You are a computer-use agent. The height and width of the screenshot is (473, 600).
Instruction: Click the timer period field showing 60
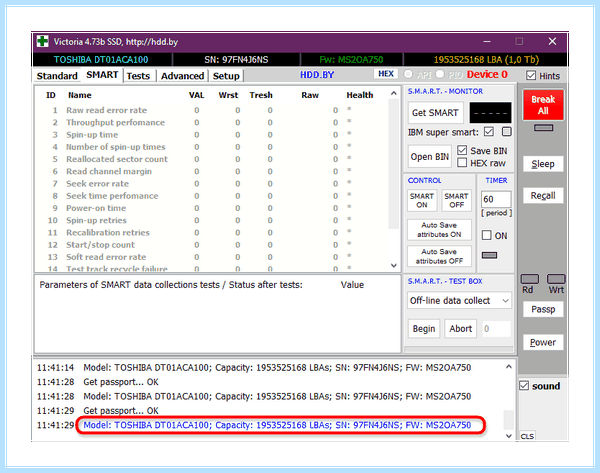[x=496, y=199]
